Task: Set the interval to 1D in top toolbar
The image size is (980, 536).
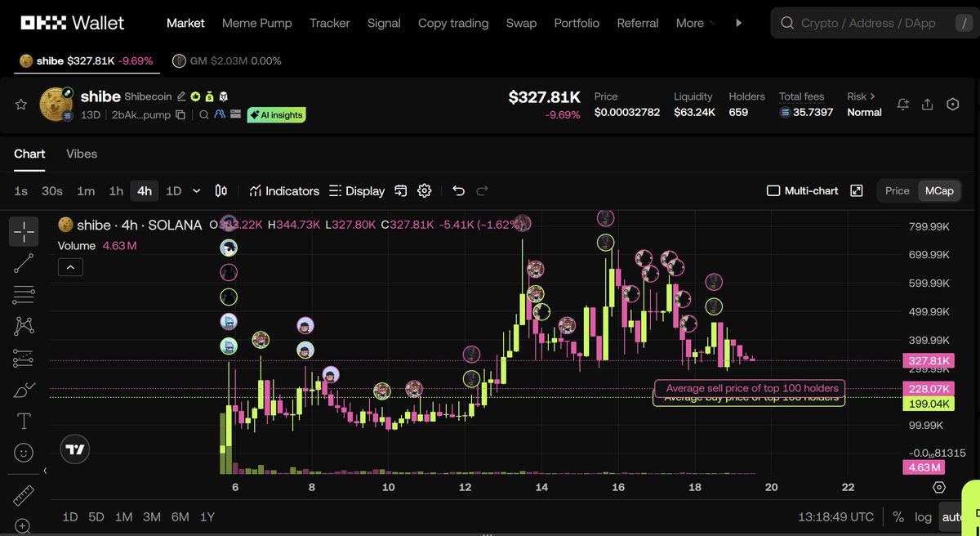Action: pos(174,190)
